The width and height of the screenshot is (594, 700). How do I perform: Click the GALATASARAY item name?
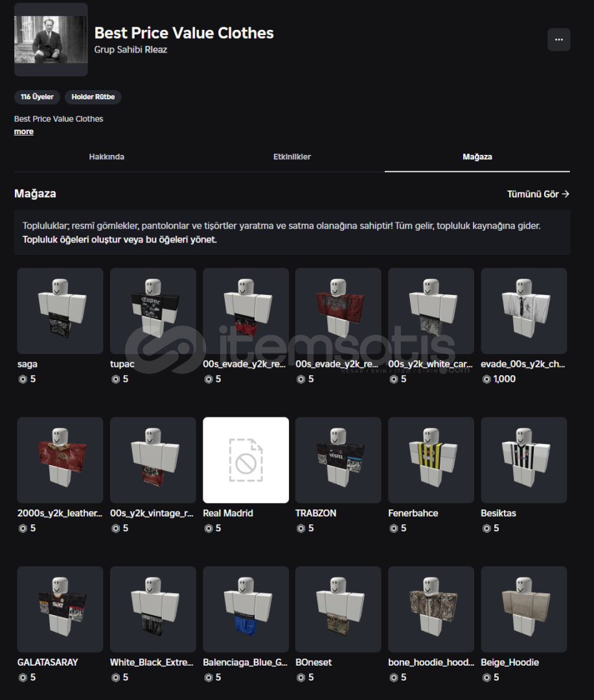(48, 662)
